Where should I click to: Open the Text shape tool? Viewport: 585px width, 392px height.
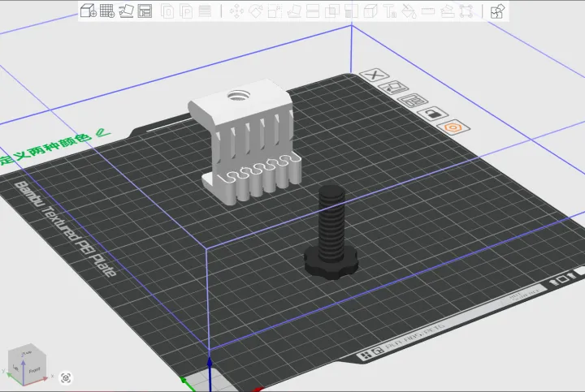tap(389, 11)
